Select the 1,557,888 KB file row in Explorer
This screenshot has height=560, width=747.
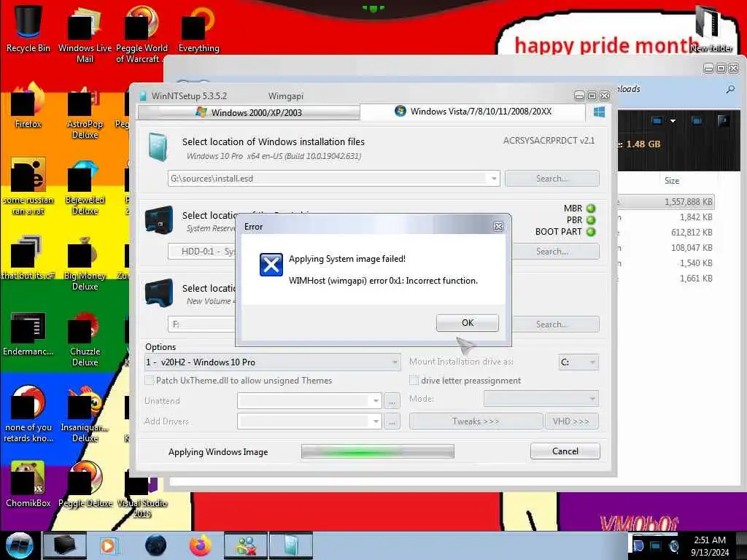tap(666, 202)
